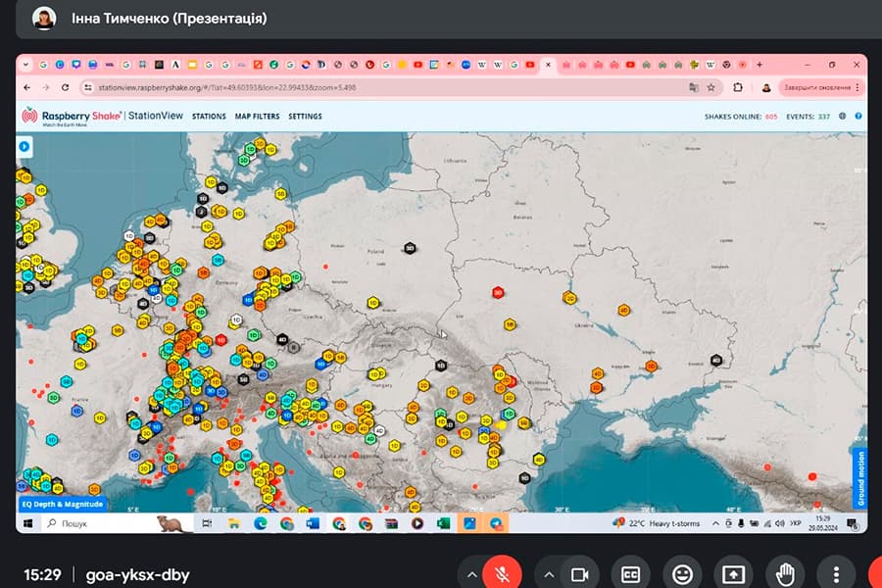The width and height of the screenshot is (882, 588).
Task: Expand the blue left sidebar arrow
Action: [24, 147]
